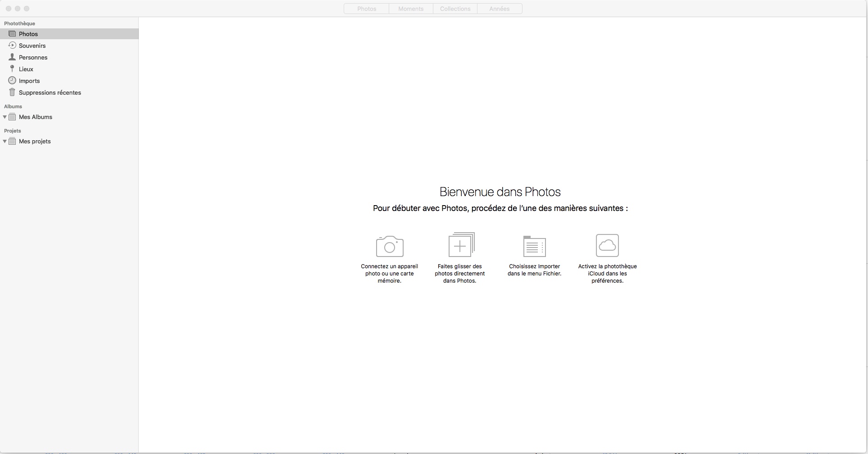Select Mes Albums in the sidebar
The width and height of the screenshot is (868, 454).
69,117
